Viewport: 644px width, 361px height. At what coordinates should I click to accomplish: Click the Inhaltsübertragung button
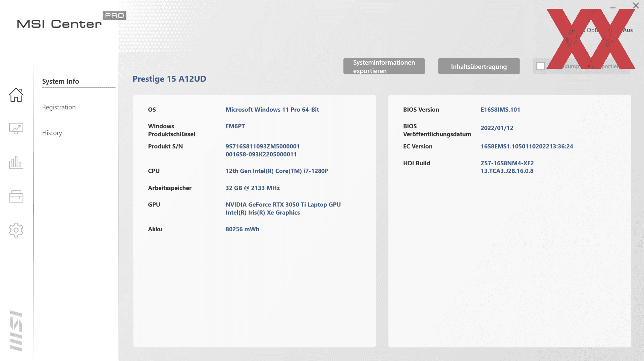click(x=479, y=66)
